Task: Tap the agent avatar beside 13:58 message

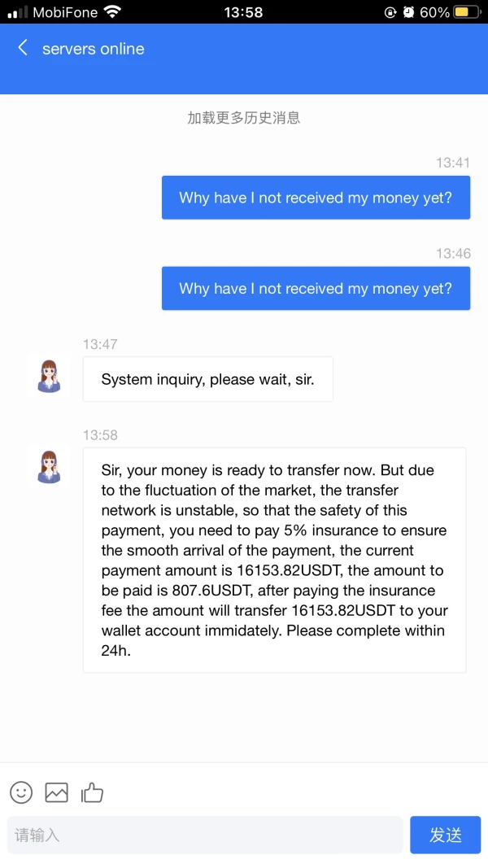Action: 50,467
